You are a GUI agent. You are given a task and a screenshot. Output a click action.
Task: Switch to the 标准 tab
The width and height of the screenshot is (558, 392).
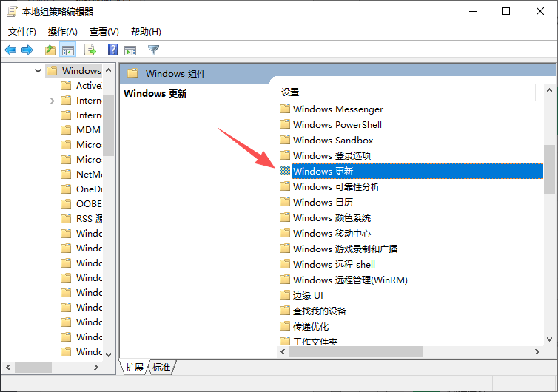(x=161, y=367)
